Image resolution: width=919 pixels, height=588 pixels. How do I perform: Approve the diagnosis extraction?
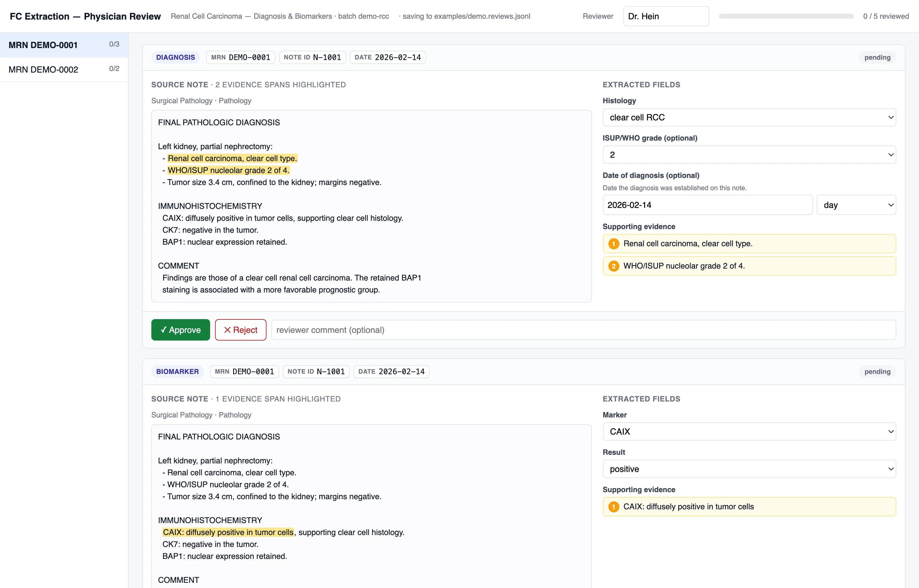(181, 330)
